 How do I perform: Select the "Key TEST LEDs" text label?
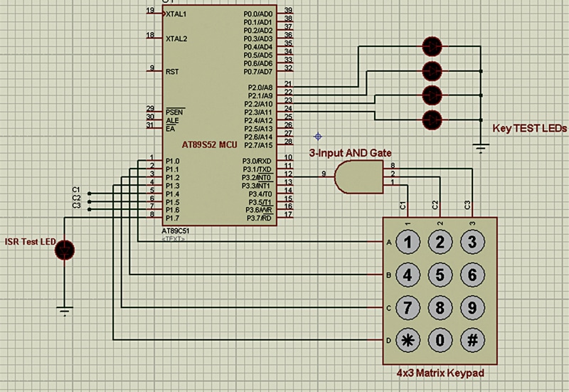[530, 129]
